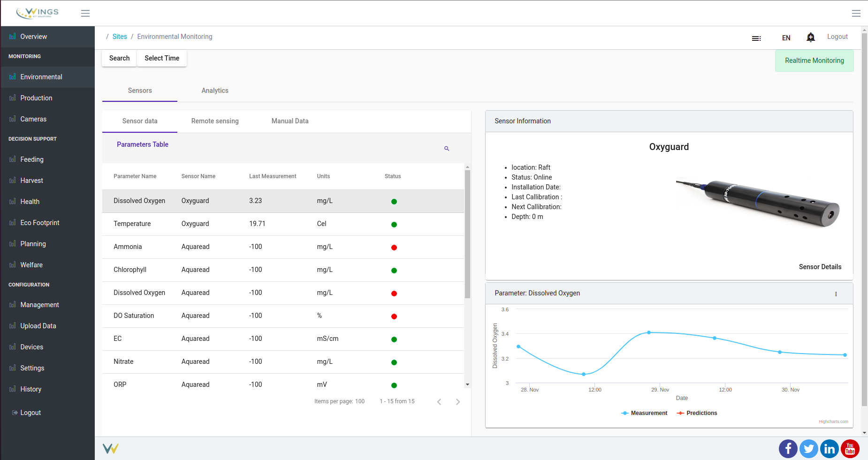Open Settings in the sidebar

click(x=48, y=368)
